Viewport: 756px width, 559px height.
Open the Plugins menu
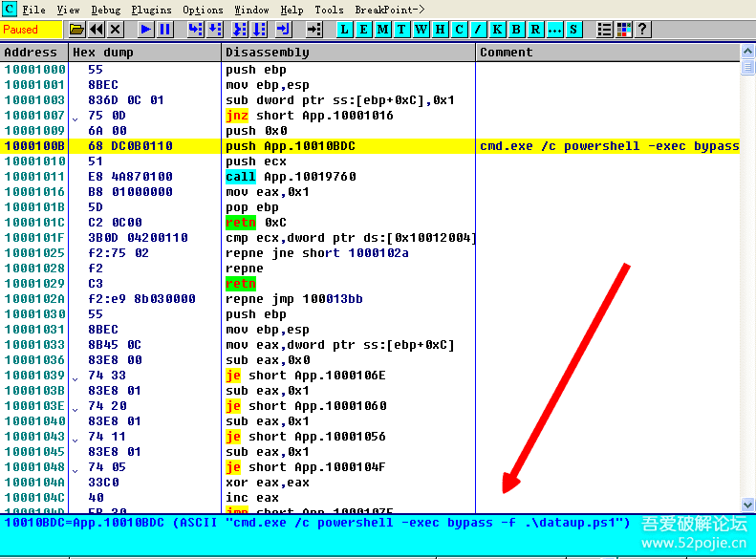[x=151, y=10]
